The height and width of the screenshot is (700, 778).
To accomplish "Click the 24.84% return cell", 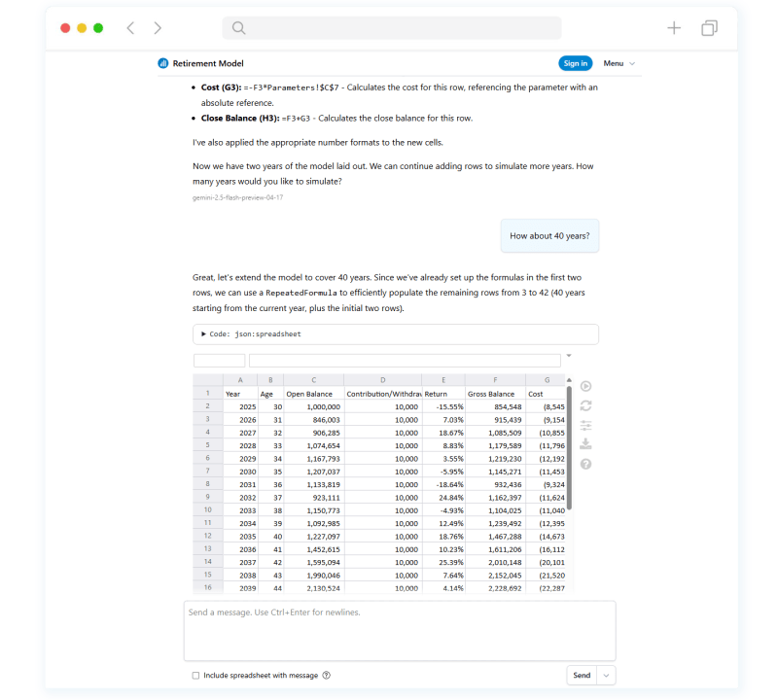I will tap(443, 498).
